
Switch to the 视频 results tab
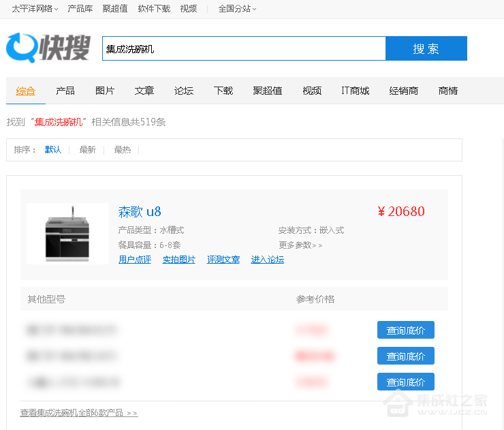coord(312,91)
